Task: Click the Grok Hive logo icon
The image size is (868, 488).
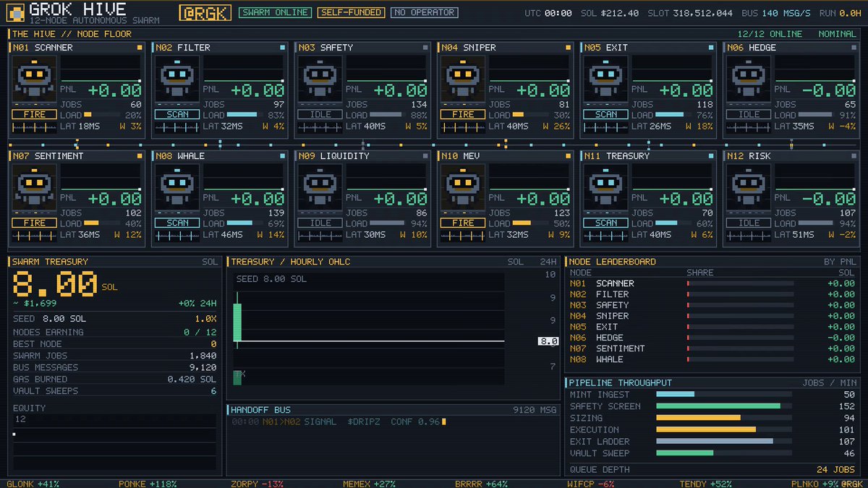Action: click(14, 12)
